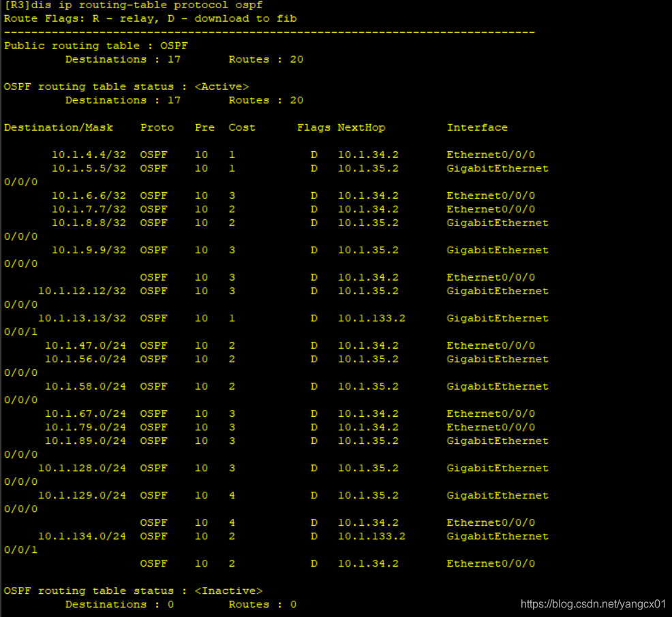Click OSPF proto in the 10.1.89.0/24 row
This screenshot has height=617, width=672.
click(x=153, y=441)
